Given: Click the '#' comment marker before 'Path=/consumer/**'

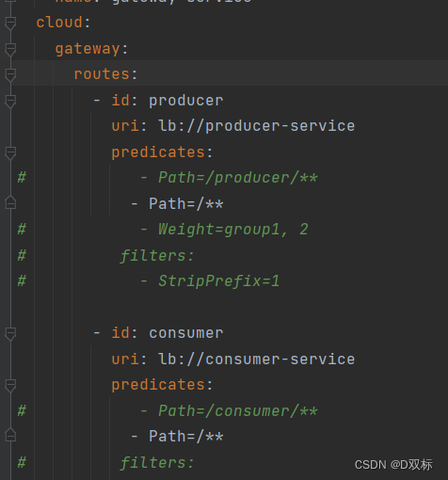Looking at the screenshot, I should (x=22, y=410).
